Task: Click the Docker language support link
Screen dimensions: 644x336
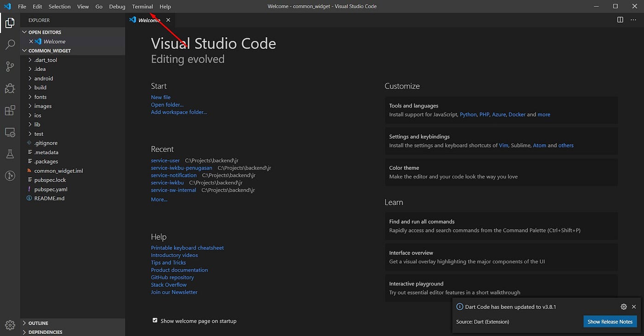Action: 517,114
